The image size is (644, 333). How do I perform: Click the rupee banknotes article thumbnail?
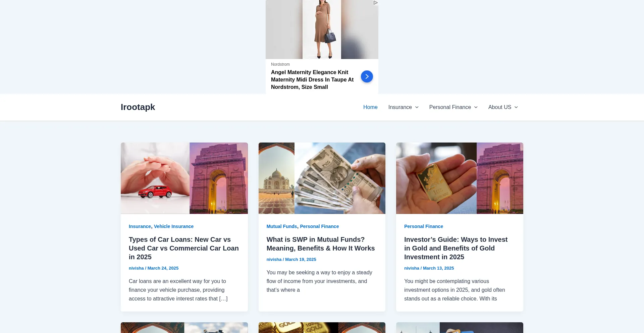322,178
